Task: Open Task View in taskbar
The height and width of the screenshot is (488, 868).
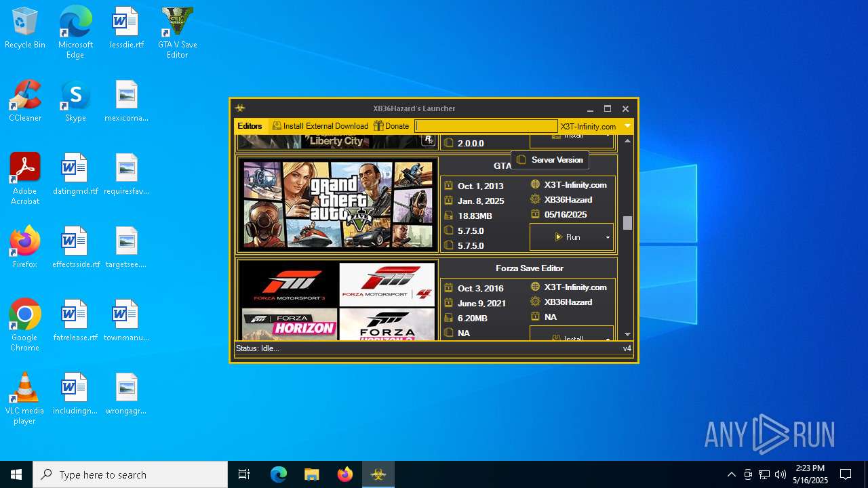Action: pos(244,474)
